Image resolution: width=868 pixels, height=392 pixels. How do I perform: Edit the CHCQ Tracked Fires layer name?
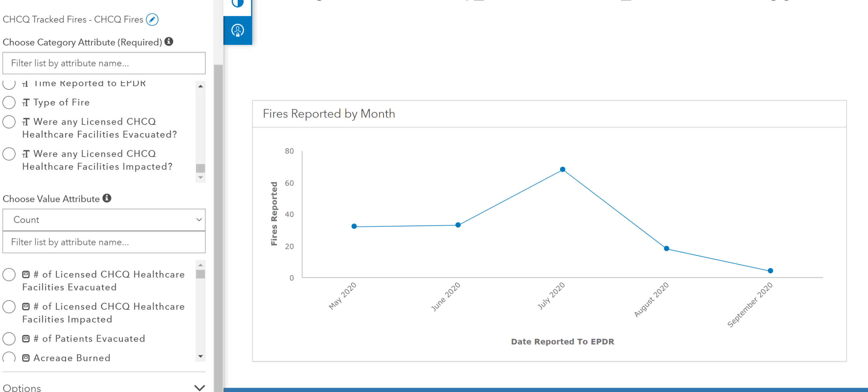tap(152, 19)
